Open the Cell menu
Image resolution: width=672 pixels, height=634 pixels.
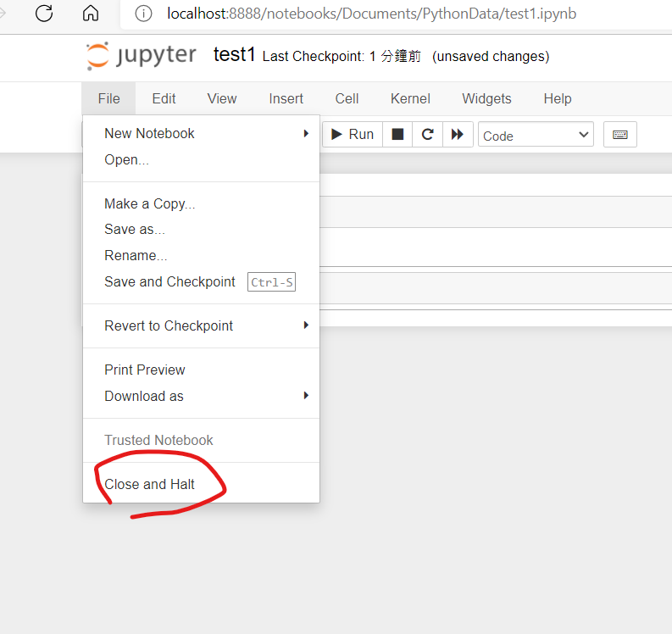(347, 98)
